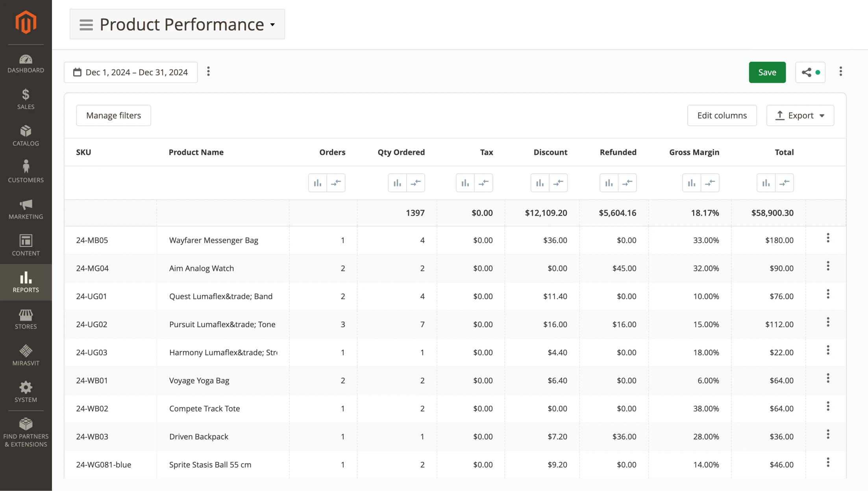Toggle chart view for Orders column
Image resolution: width=868 pixels, height=491 pixels.
317,183
